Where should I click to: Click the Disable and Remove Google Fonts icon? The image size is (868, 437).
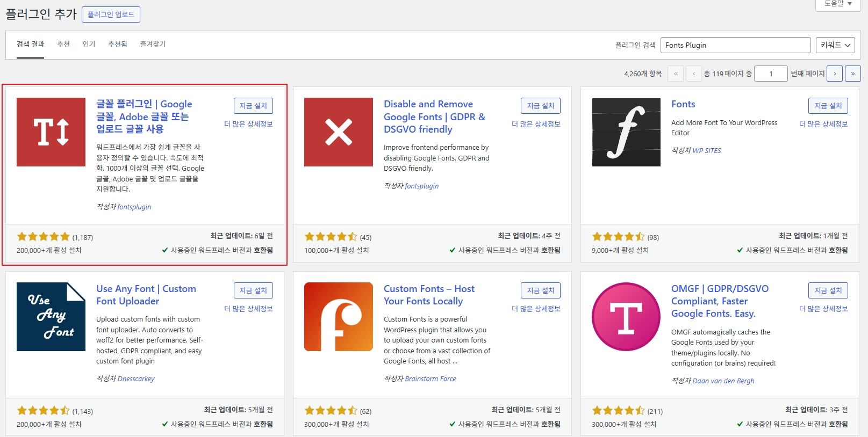pyautogui.click(x=339, y=132)
